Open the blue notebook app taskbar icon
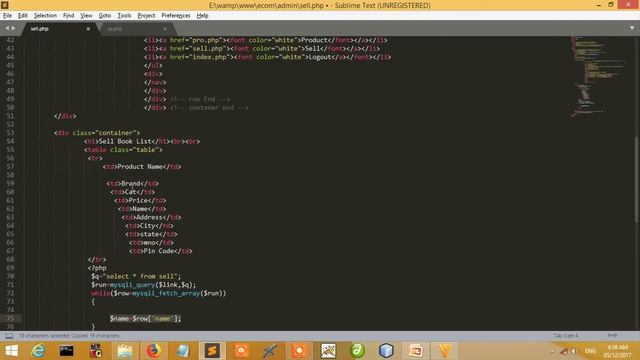This screenshot has height=360, width=640. 183,351
